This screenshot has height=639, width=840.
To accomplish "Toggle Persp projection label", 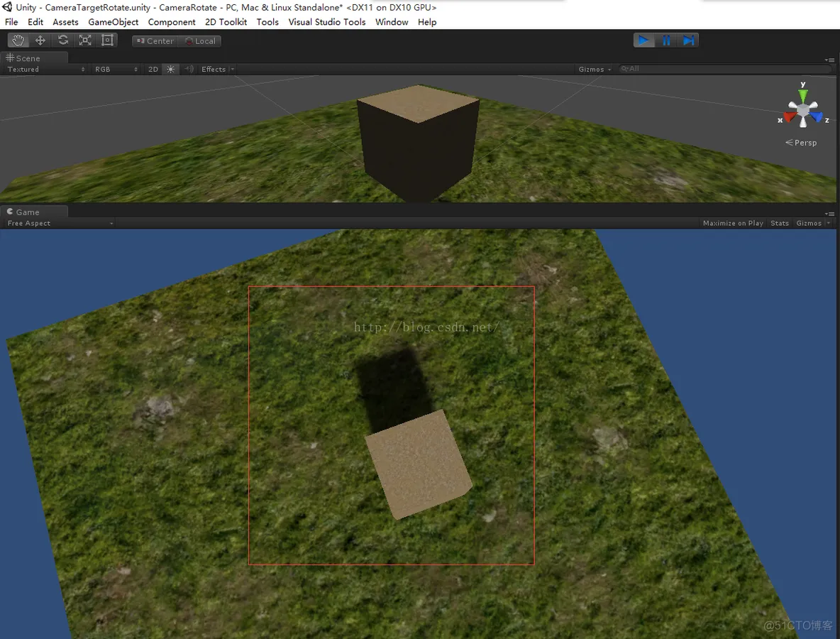I will (x=801, y=143).
